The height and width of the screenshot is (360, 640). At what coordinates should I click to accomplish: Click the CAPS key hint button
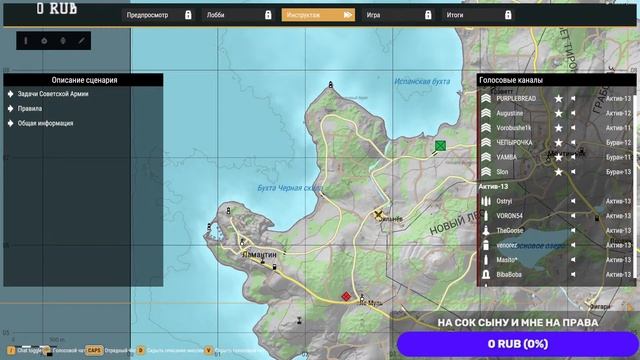pyautogui.click(x=94, y=350)
